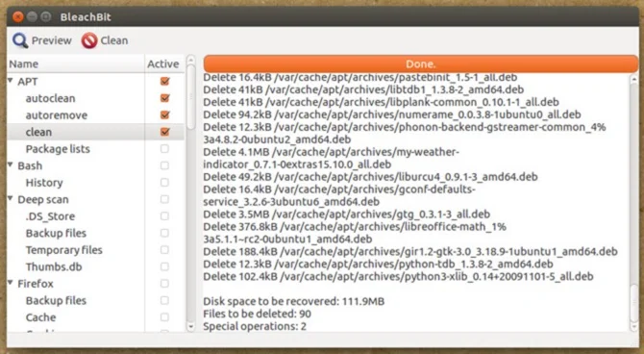Viewport: 644px width, 354px height.
Task: Click the Preview magnifier icon
Action: coord(20,40)
